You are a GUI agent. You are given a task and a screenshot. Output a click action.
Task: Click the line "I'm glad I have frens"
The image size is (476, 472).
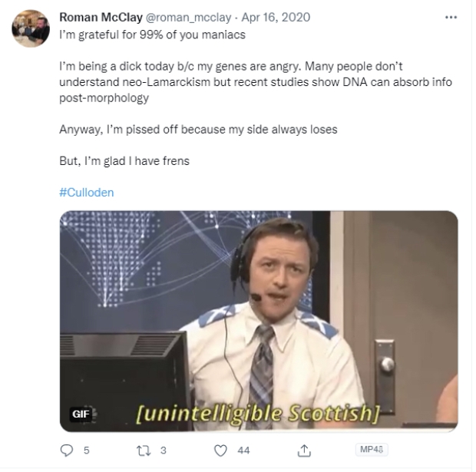point(124,161)
